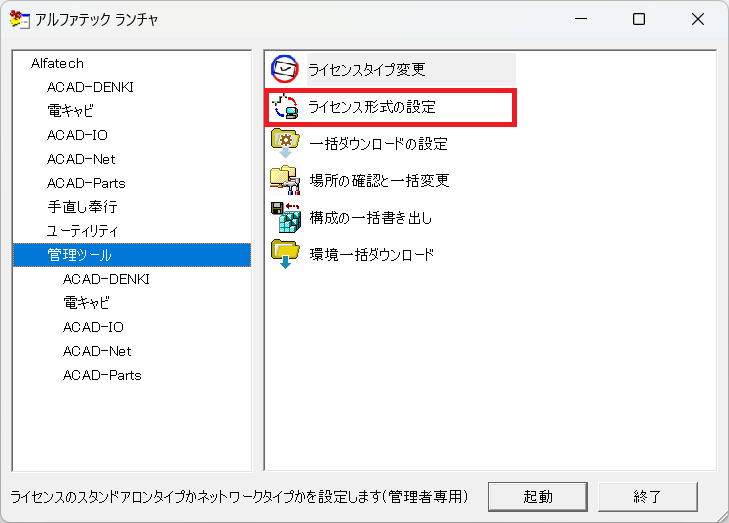Click the 構成の一括書き出し icon
729x523 pixels.
point(285,217)
